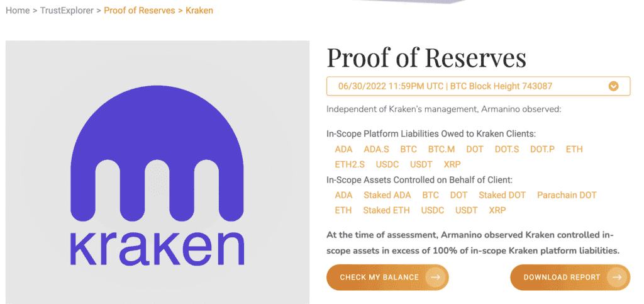Click Staked ADA asset link
644x304 pixels.
(387, 195)
